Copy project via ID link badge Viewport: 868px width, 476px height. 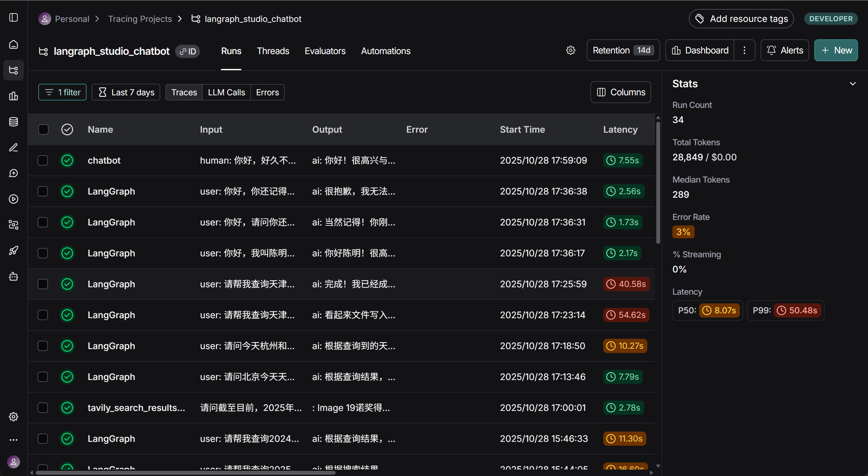pos(188,51)
